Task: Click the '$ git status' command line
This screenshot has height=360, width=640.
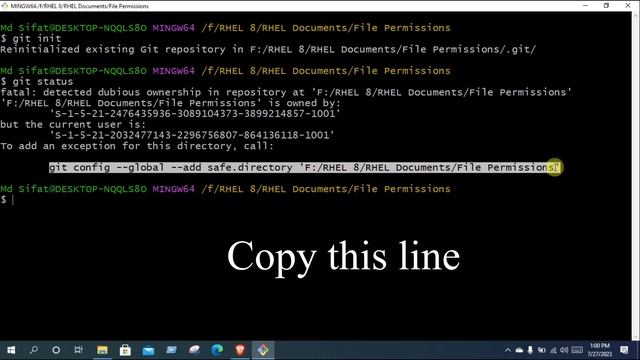Action: 37,82
